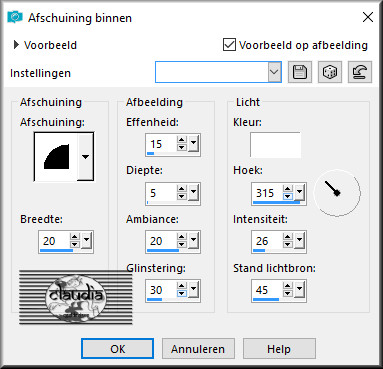Open the Intensiteit slider popup arrow
This screenshot has width=383, height=369.
point(299,240)
